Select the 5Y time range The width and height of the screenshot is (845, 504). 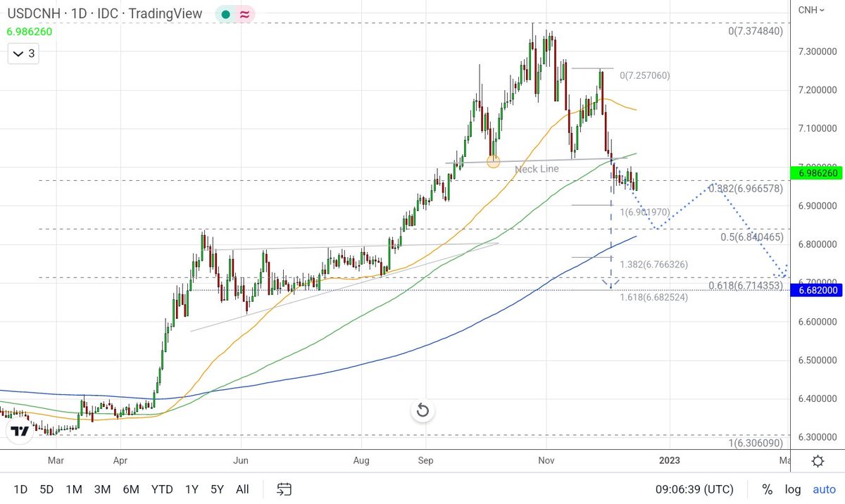tap(217, 489)
